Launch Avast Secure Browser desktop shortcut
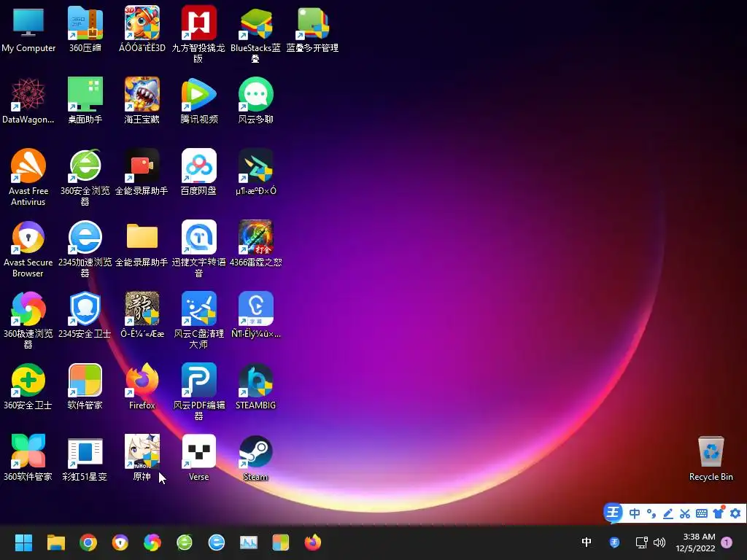 pos(28,249)
